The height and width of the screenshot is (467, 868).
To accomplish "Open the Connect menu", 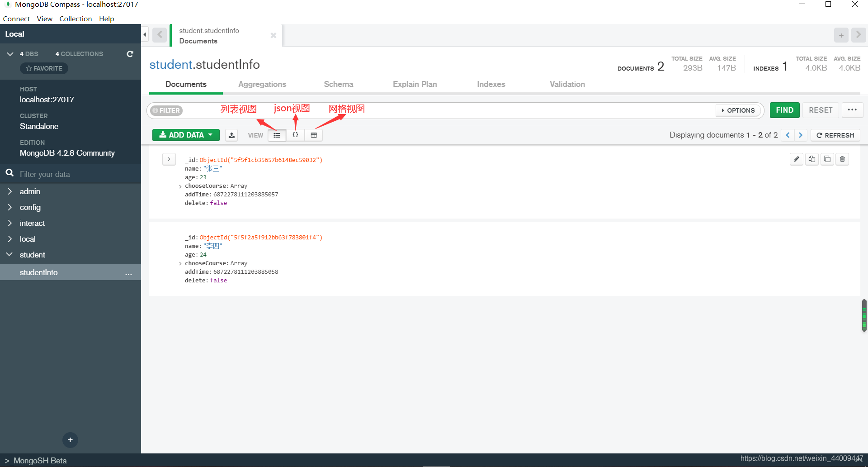I will pyautogui.click(x=16, y=19).
